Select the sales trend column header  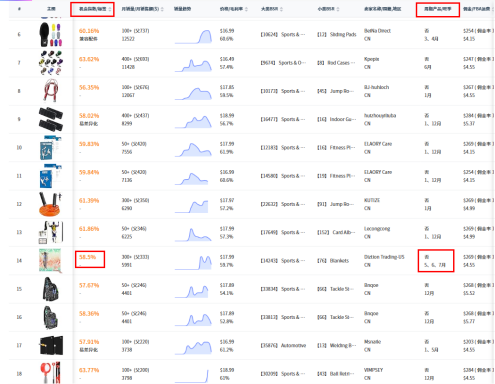182,9
